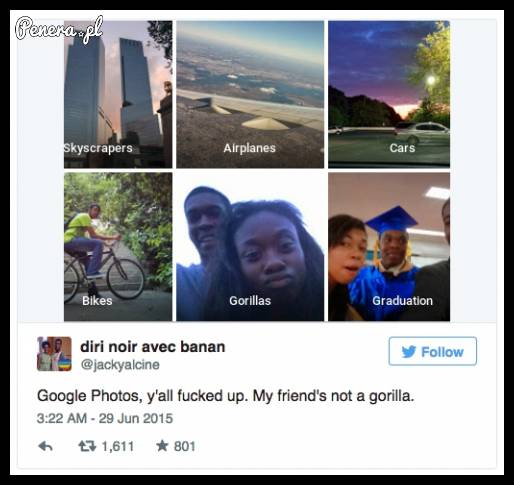View the 801 favorites count
The width and height of the screenshot is (514, 485).
[184, 446]
